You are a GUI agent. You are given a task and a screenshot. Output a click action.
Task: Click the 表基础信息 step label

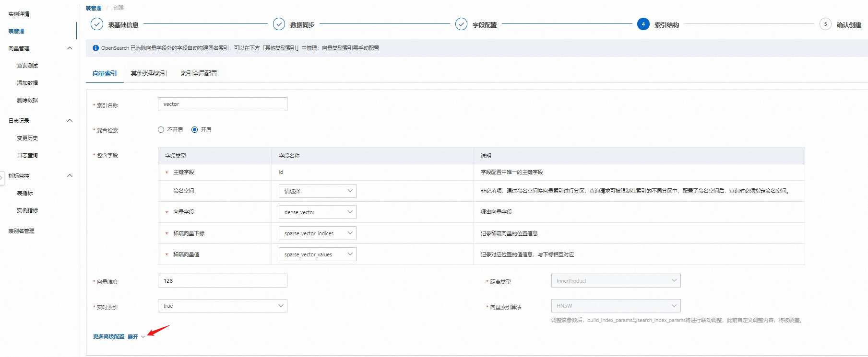point(123,25)
